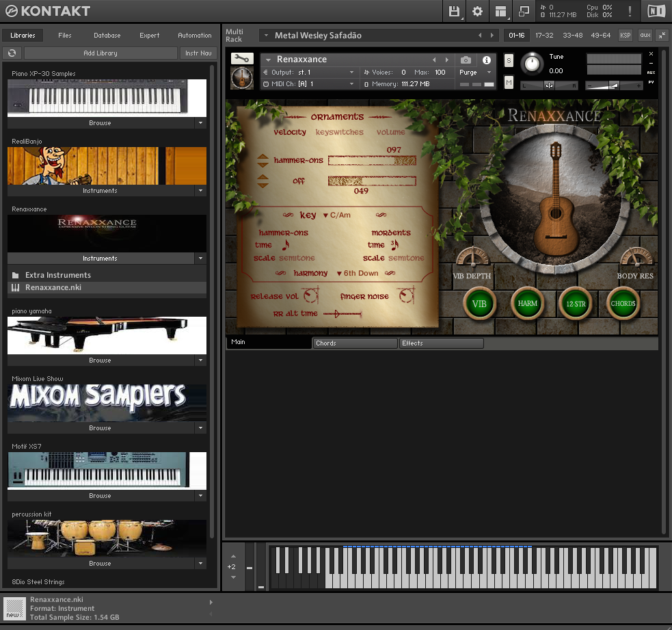
Task: Toggle the aux panel button
Action: 645,35
